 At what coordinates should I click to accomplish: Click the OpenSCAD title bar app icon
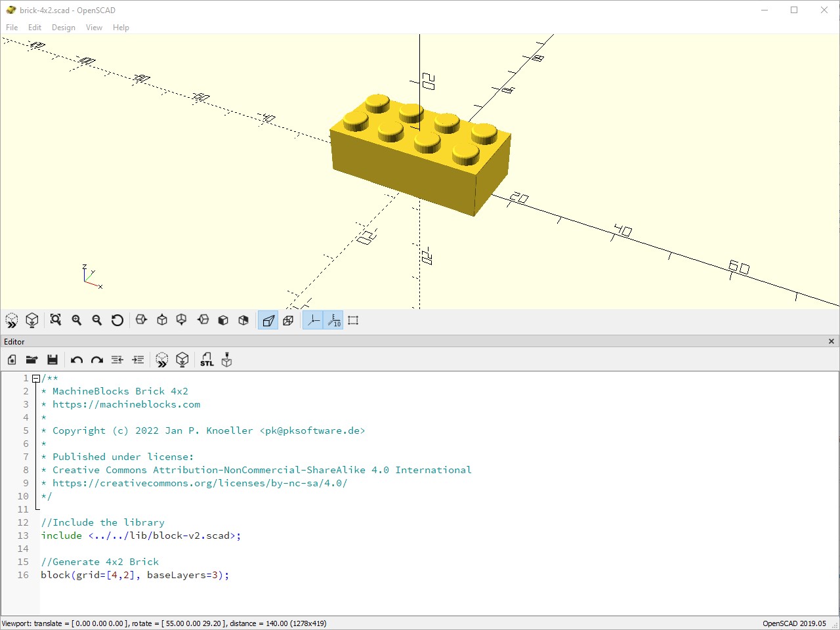10,10
